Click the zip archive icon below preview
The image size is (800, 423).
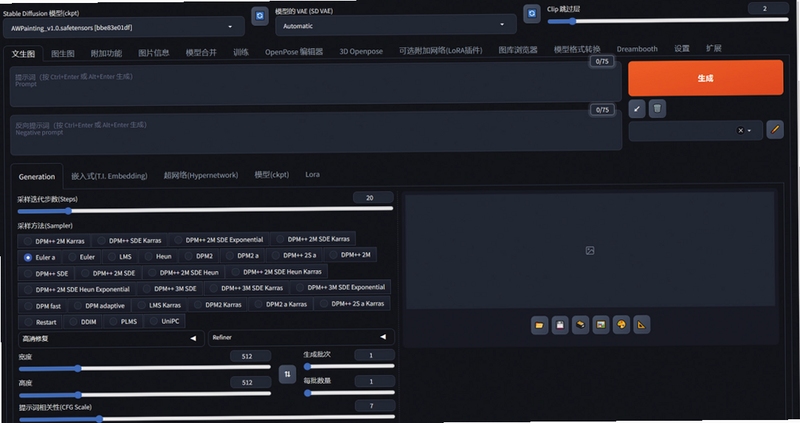click(580, 325)
